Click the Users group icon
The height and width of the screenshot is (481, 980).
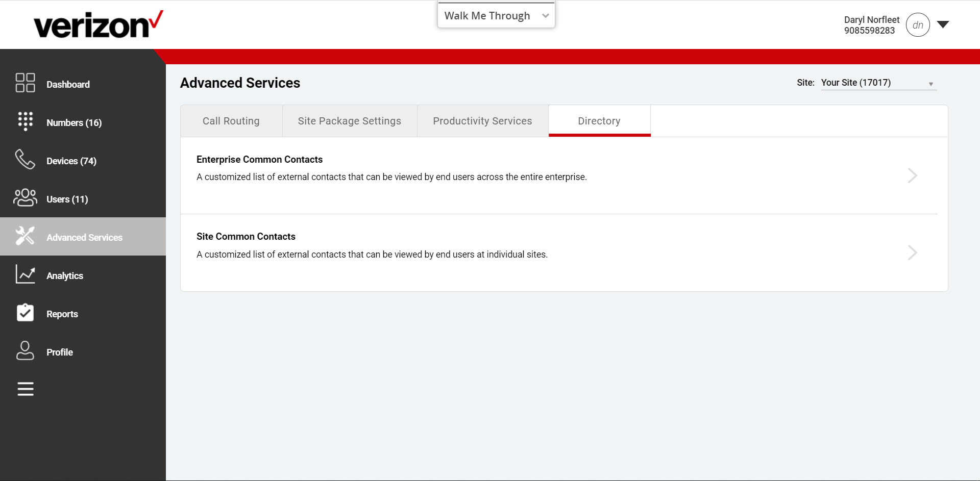tap(25, 197)
